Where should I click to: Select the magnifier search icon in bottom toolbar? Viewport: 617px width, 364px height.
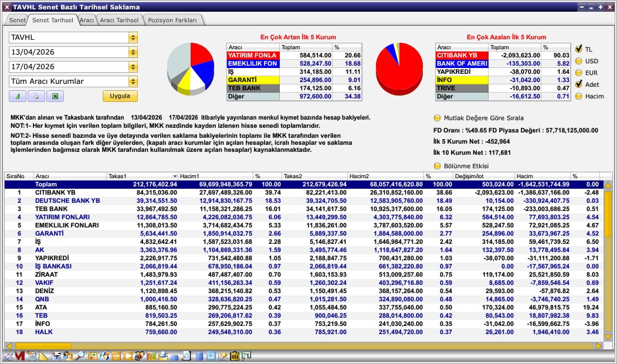pos(81,356)
